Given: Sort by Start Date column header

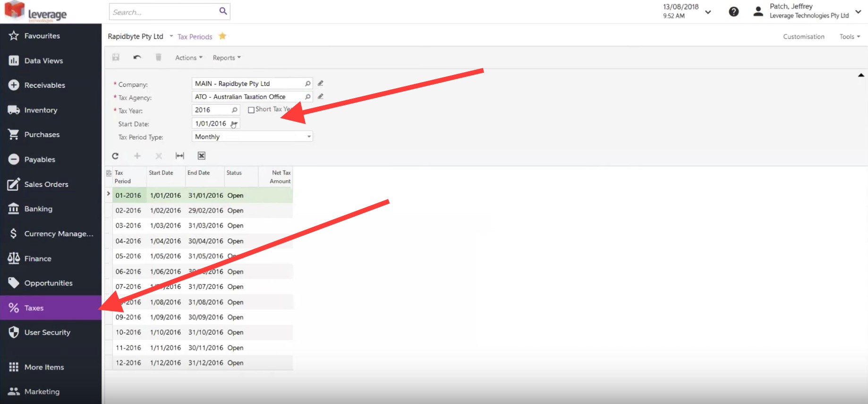Looking at the screenshot, I should (166, 177).
